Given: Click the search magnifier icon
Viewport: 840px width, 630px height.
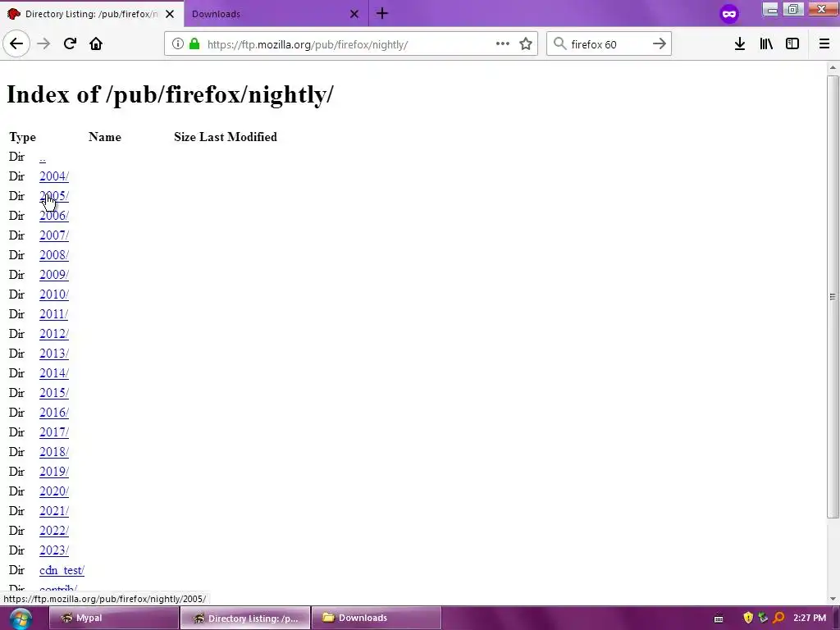Looking at the screenshot, I should 559,44.
